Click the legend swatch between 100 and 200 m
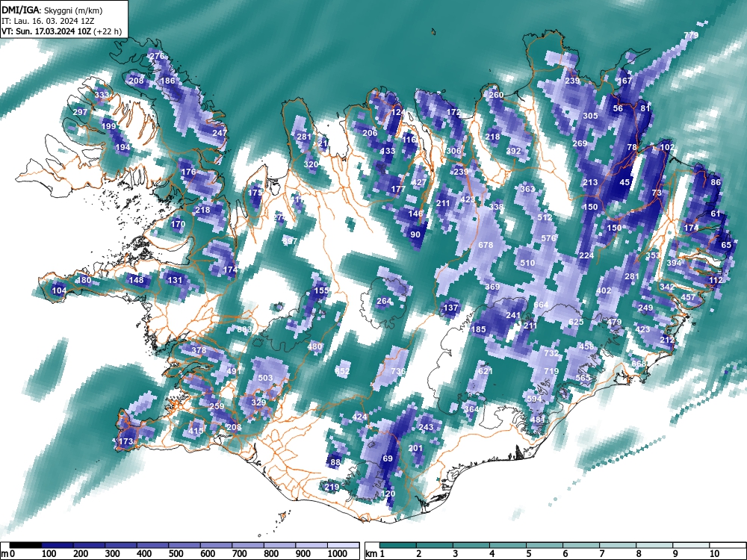Screen dimensions: 747x560 pyautogui.click(x=58, y=545)
